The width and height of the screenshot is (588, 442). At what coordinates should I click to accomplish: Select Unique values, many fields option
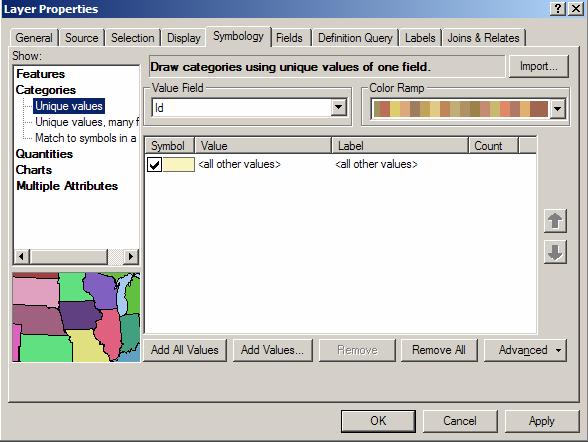pos(87,122)
